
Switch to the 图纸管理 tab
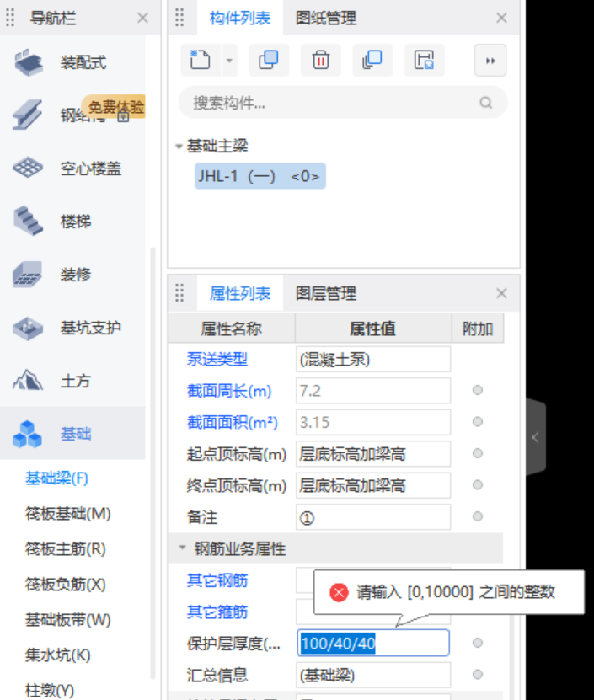point(326,18)
